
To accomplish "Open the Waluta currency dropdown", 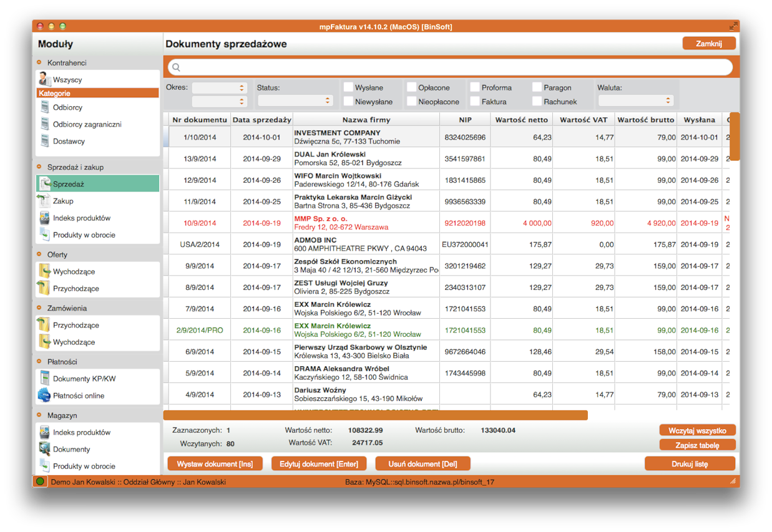I will (635, 100).
